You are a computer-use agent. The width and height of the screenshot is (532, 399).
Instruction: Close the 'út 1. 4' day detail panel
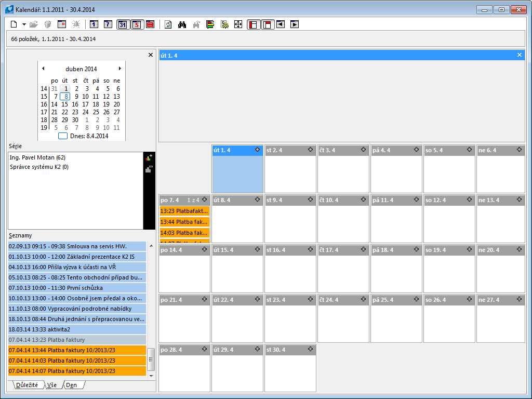pos(520,55)
